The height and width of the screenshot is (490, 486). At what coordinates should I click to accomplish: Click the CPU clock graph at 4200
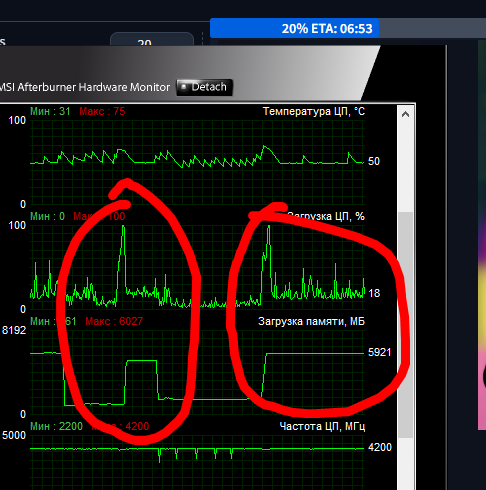pyautogui.click(x=197, y=449)
